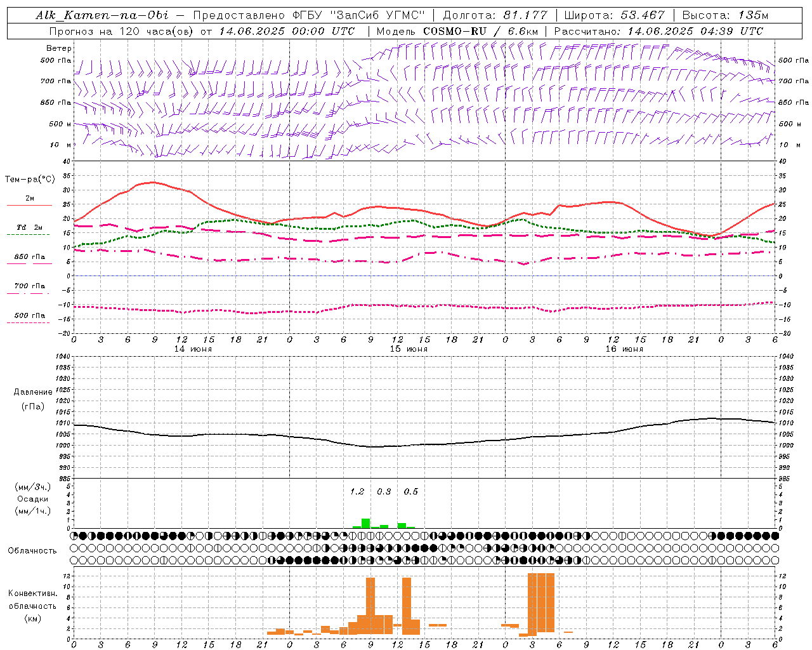Click the Рассчитано: 14.06.2025 04:39 UTC timestamp
The image size is (812, 650).
point(658,31)
